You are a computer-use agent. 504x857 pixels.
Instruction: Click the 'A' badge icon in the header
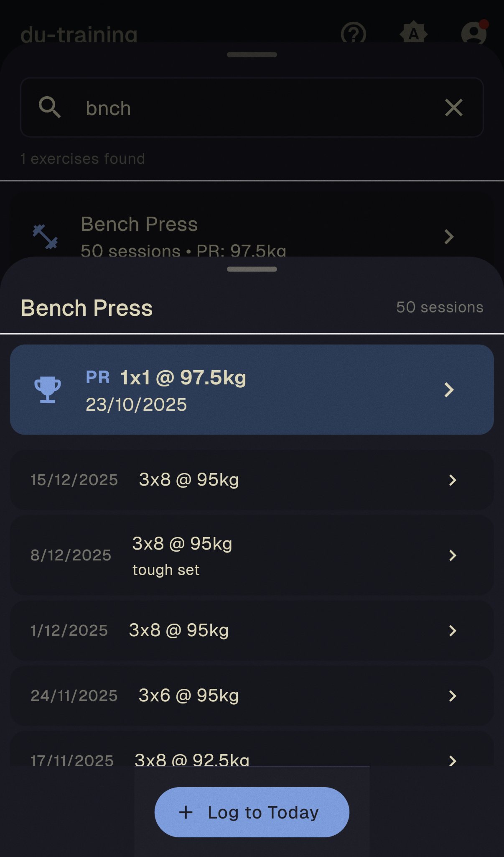pyautogui.click(x=413, y=33)
